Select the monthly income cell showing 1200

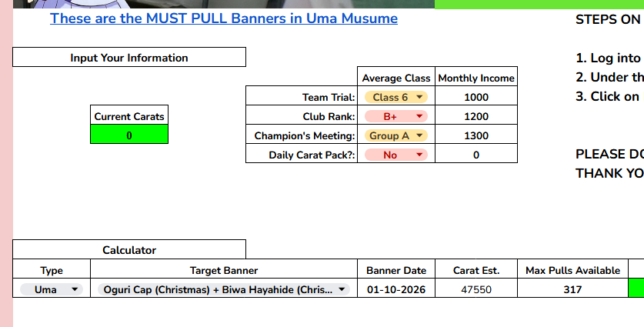[x=476, y=115]
